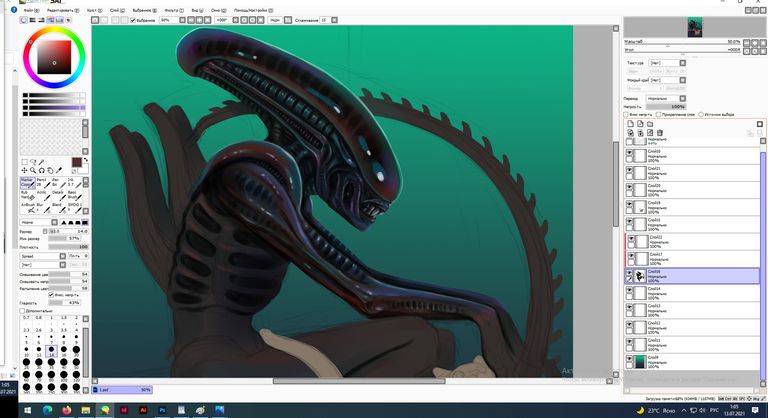Select the 14 brush size preset
The image size is (768, 418).
[x=51, y=351]
